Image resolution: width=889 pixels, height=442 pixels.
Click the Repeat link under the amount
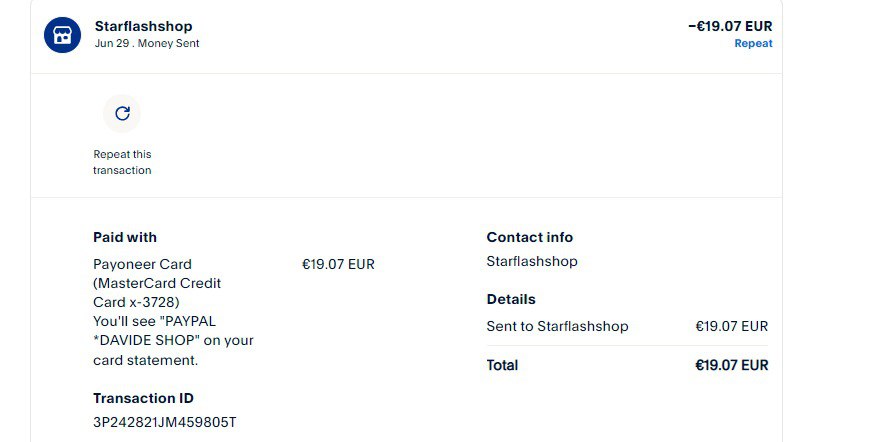[753, 44]
